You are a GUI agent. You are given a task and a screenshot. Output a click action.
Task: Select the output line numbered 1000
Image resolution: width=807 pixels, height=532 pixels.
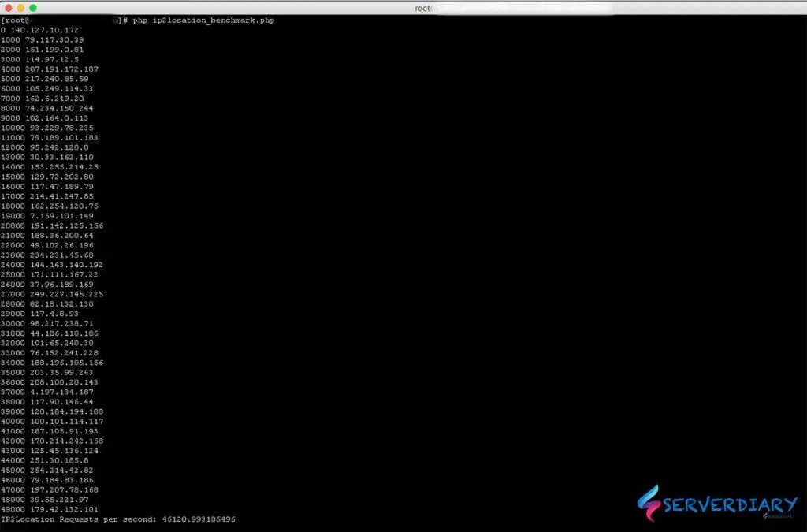pos(43,40)
